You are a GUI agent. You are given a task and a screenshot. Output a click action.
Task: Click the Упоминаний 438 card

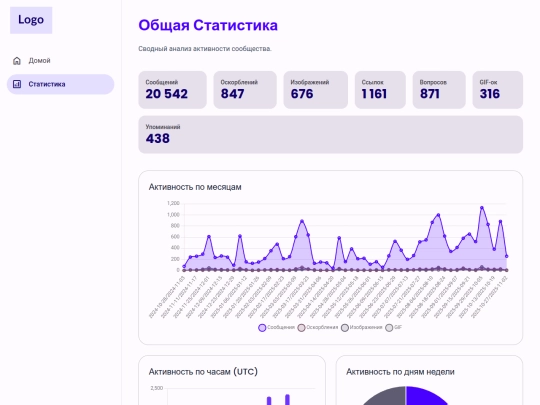(x=331, y=135)
